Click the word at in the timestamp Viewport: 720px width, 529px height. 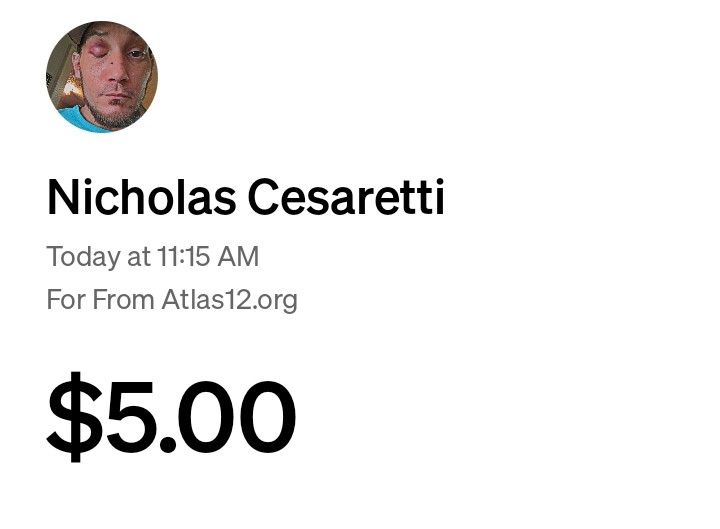138,257
